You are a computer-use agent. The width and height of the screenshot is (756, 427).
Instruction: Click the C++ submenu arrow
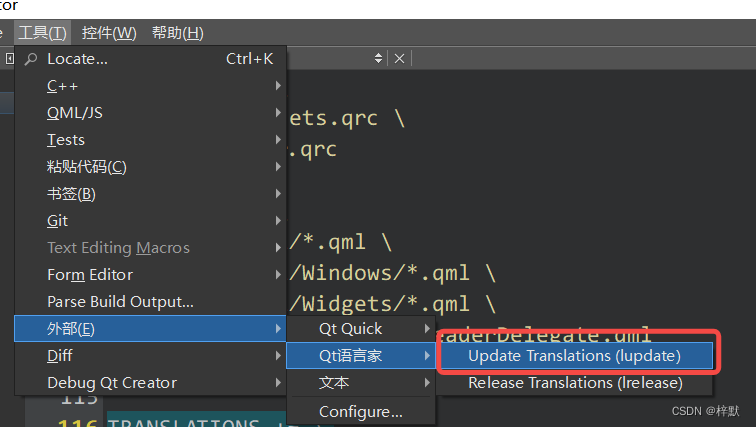[278, 86]
